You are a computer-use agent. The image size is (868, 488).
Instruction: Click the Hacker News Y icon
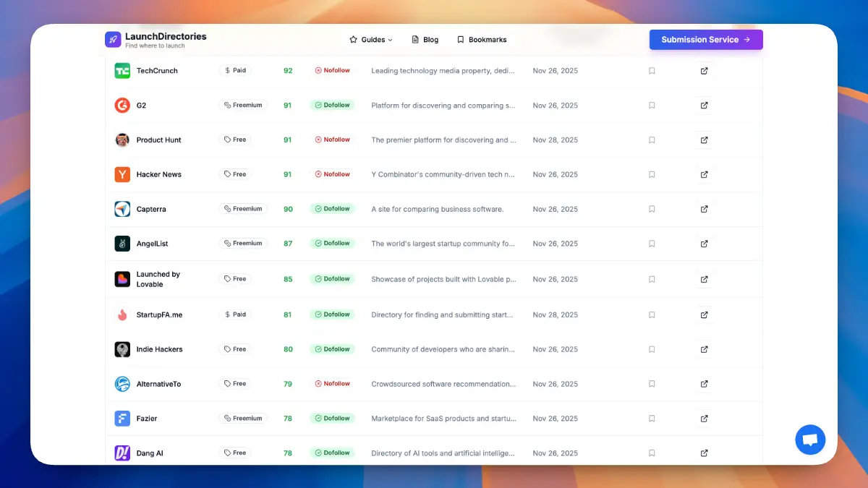[122, 174]
